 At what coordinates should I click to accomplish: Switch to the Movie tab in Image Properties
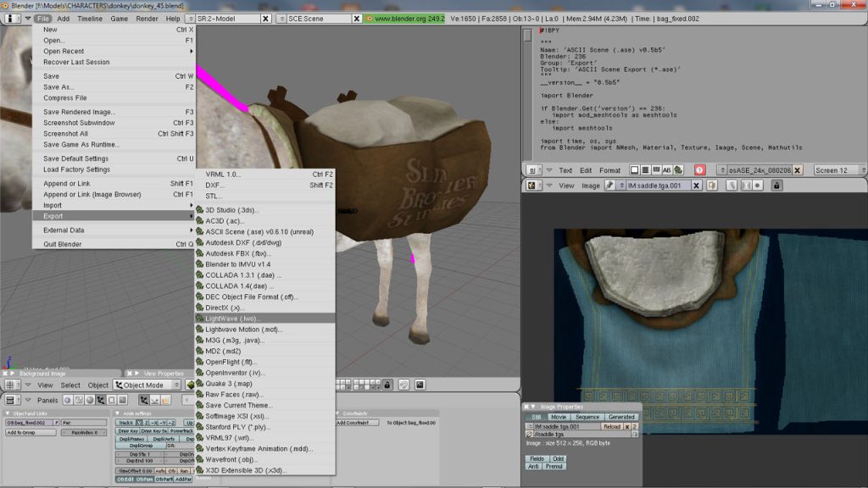point(558,417)
